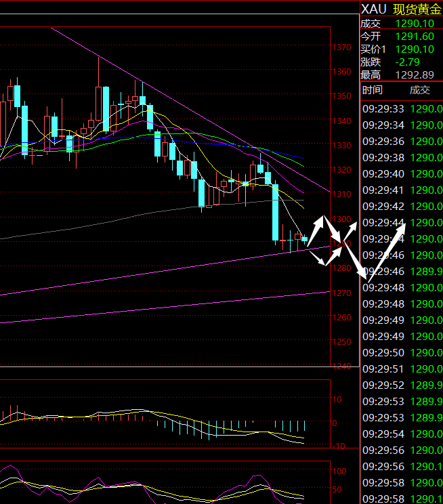Viewport: 443px width, 504px height.
Task: Click the 成交 column header in tick table
Action: tap(419, 90)
